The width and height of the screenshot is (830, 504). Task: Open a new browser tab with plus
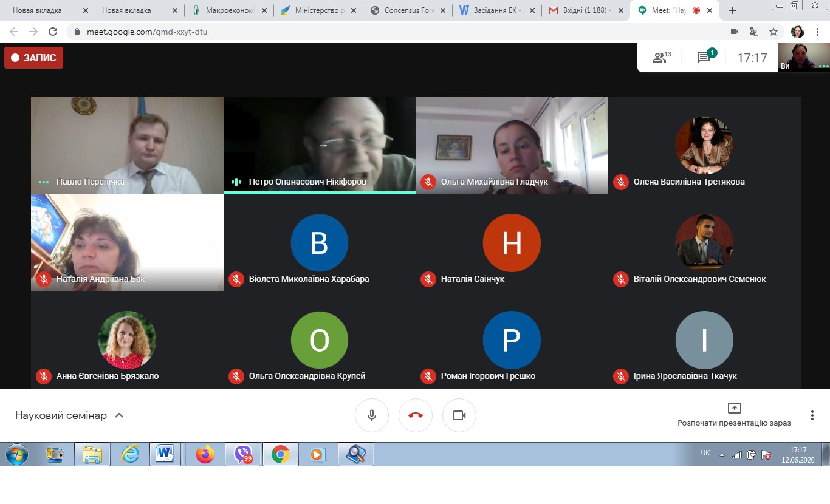[x=733, y=10]
